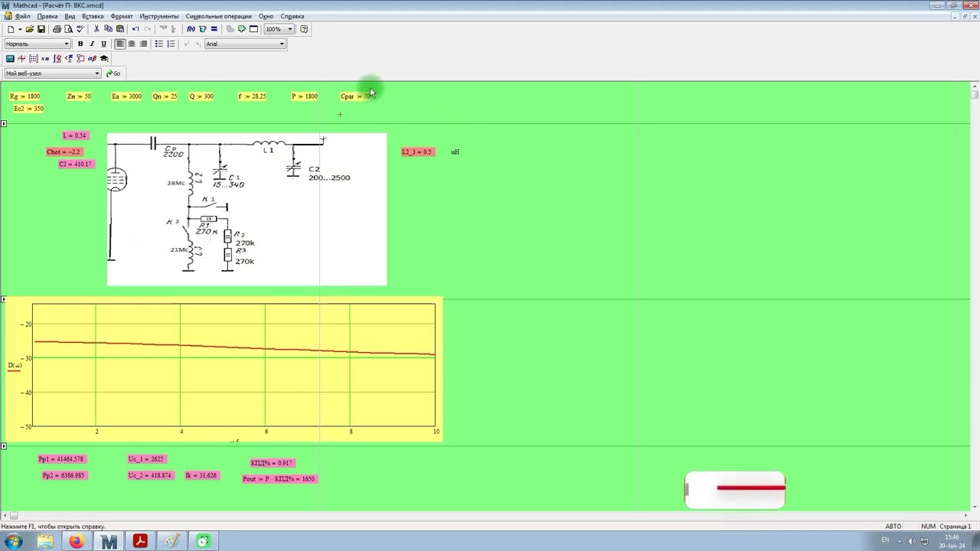Open a file using the folder icon
This screenshot has width=980, height=551.
[x=29, y=29]
